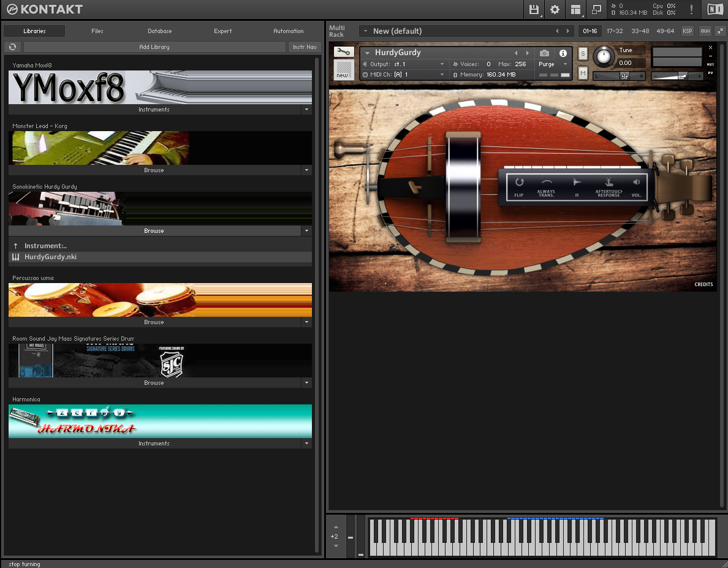Click the instrument volume slider
Viewport: 728px width, 568px height.
click(x=677, y=76)
